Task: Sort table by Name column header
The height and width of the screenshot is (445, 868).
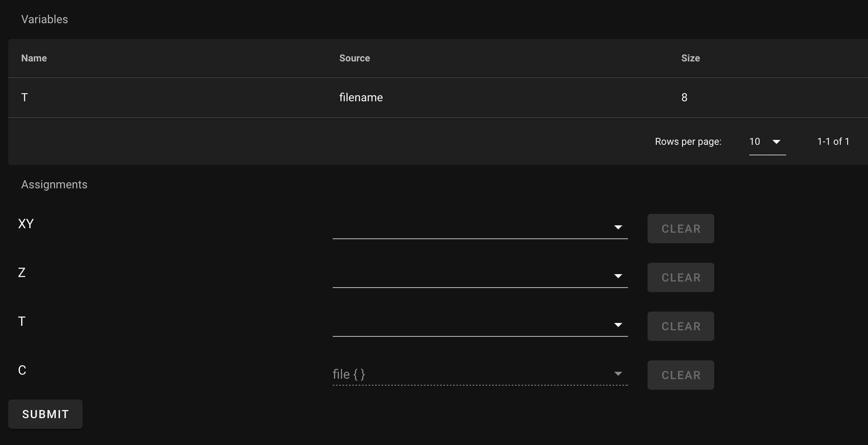Action: [34, 58]
